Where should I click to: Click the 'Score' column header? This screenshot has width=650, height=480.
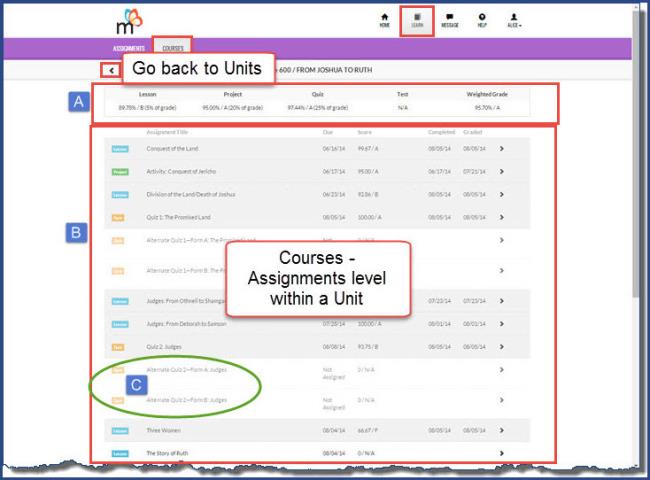[x=364, y=132]
